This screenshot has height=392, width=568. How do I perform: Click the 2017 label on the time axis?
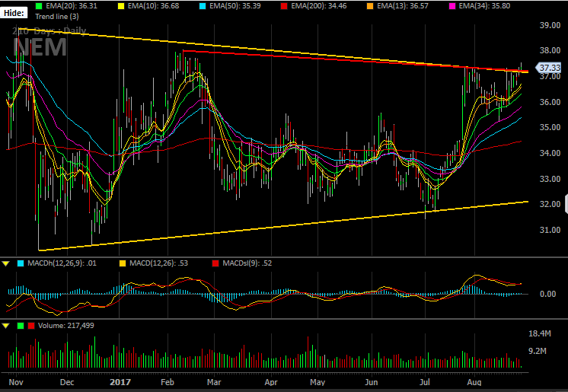click(x=120, y=382)
